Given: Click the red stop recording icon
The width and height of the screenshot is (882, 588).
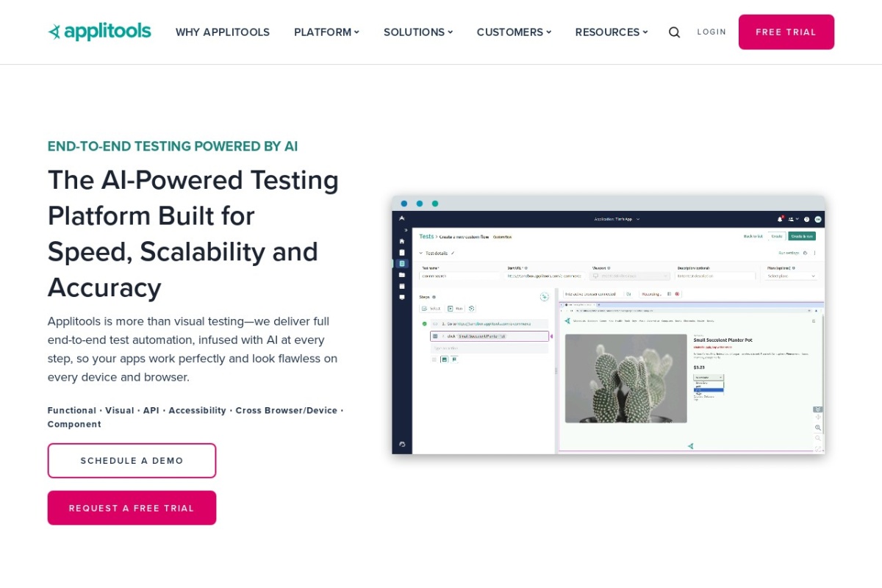Looking at the screenshot, I should 678,294.
